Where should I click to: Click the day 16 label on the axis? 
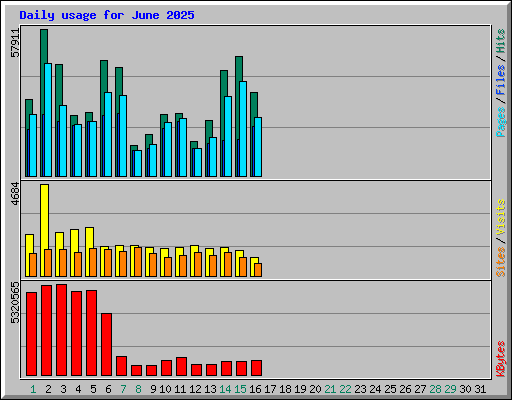pos(255,389)
